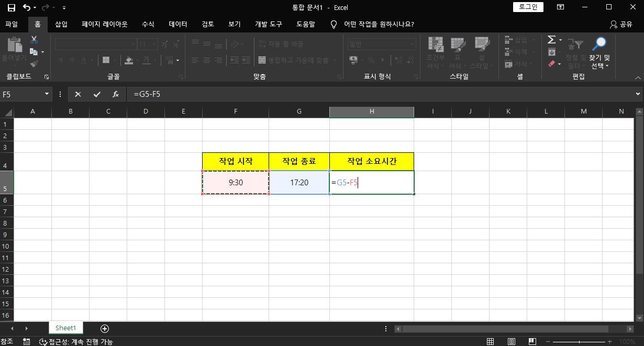Switch to the 삽입 tab

click(61, 24)
